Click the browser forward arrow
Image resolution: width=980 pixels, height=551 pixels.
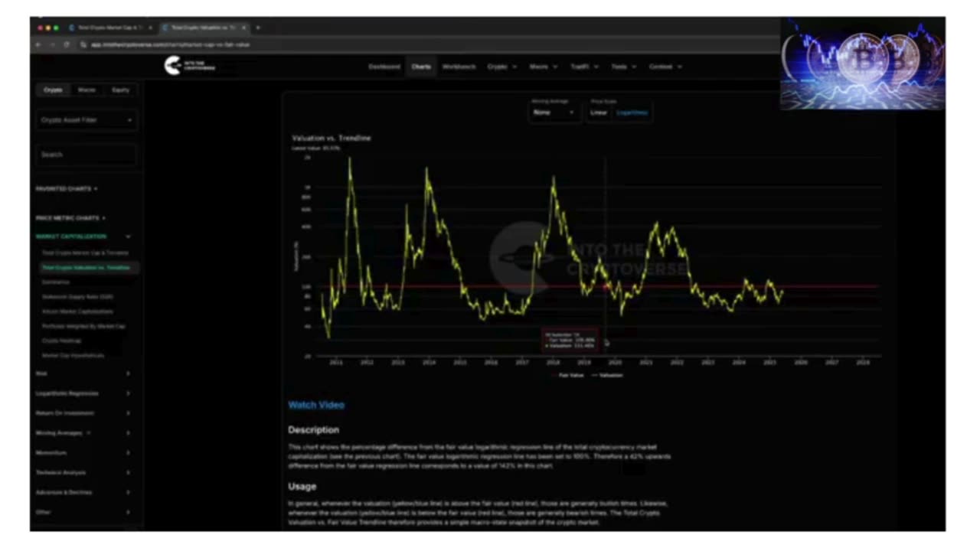(x=52, y=44)
